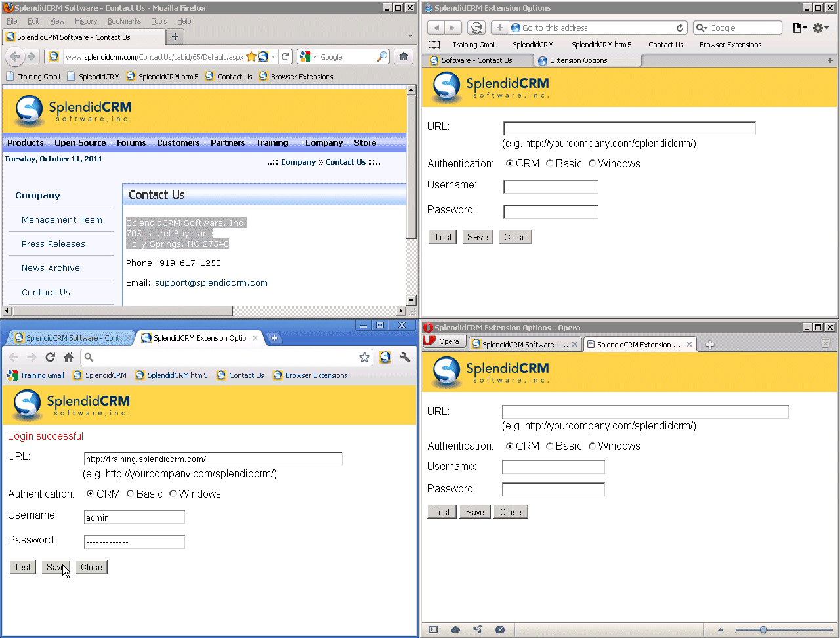This screenshot has width=840, height=638.
Task: Click SplendidCRM extension icon in Chrome toolbar
Action: click(385, 357)
